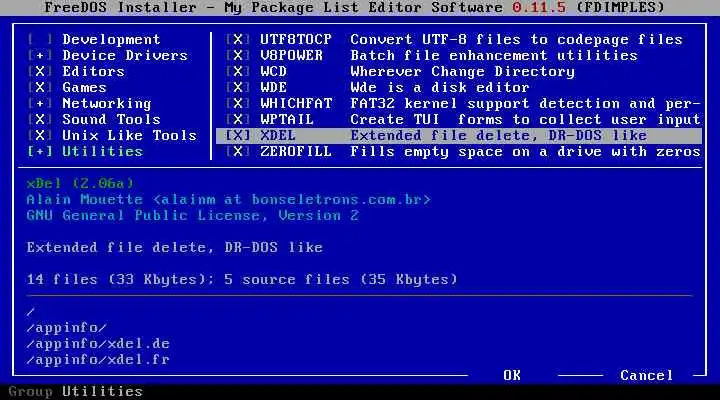Toggle the Sound Tools group checkbox
Image resolution: width=720 pixels, height=400 pixels.
(x=40, y=120)
